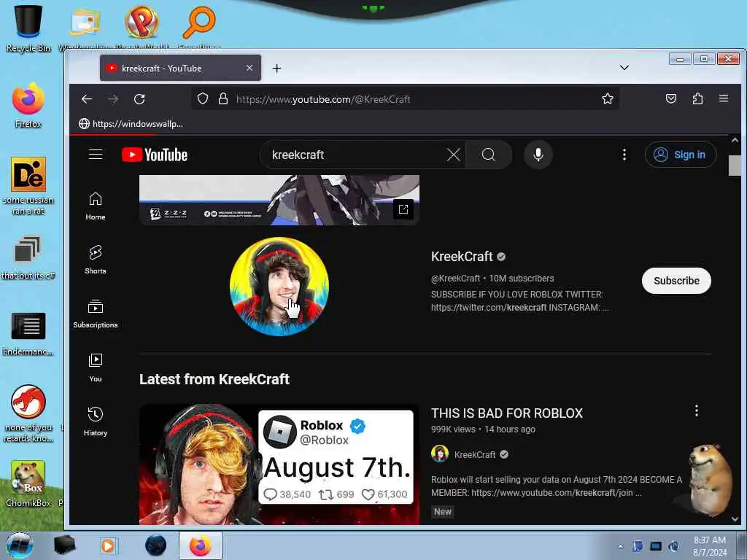Reload the page with the refresh icon
747x560 pixels.
[139, 99]
